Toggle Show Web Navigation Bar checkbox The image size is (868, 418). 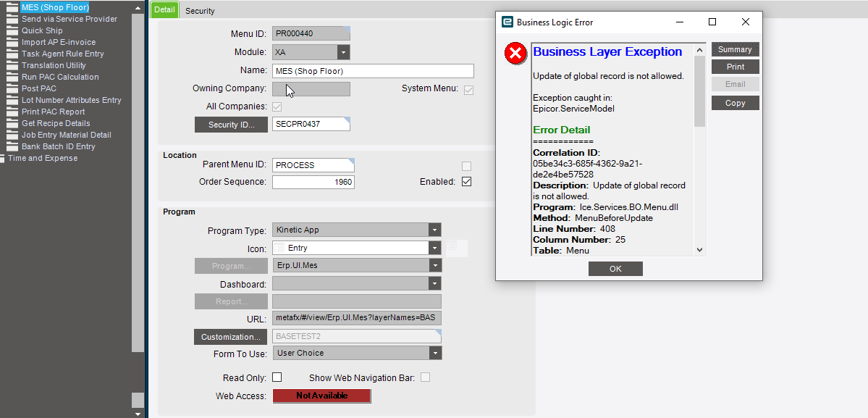(425, 377)
